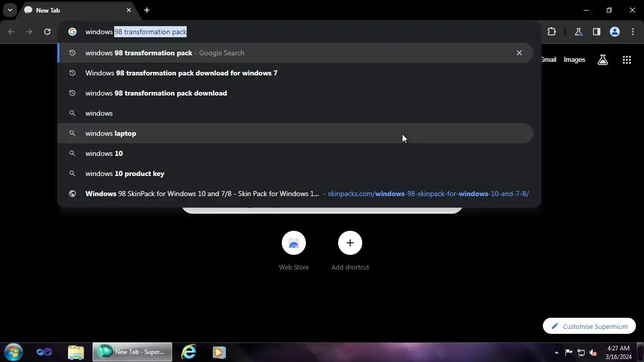
Task: Open the Web Store shortcut
Action: click(294, 250)
